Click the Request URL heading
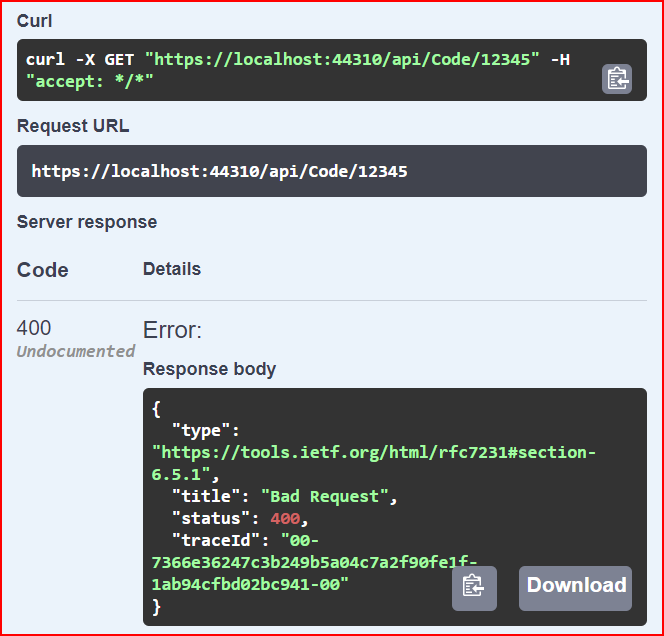 [x=73, y=126]
